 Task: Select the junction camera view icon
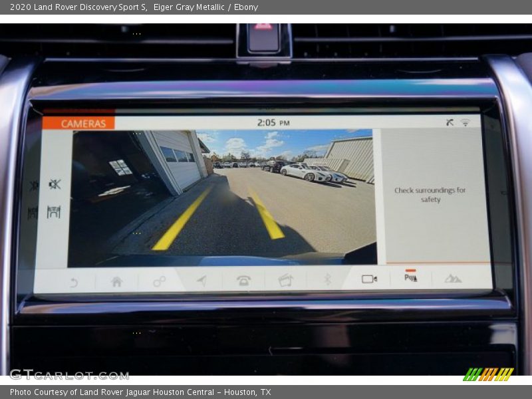click(54, 211)
